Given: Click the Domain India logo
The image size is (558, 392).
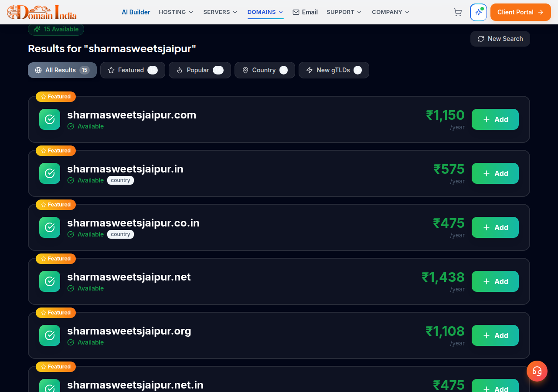Looking at the screenshot, I should [x=42, y=12].
